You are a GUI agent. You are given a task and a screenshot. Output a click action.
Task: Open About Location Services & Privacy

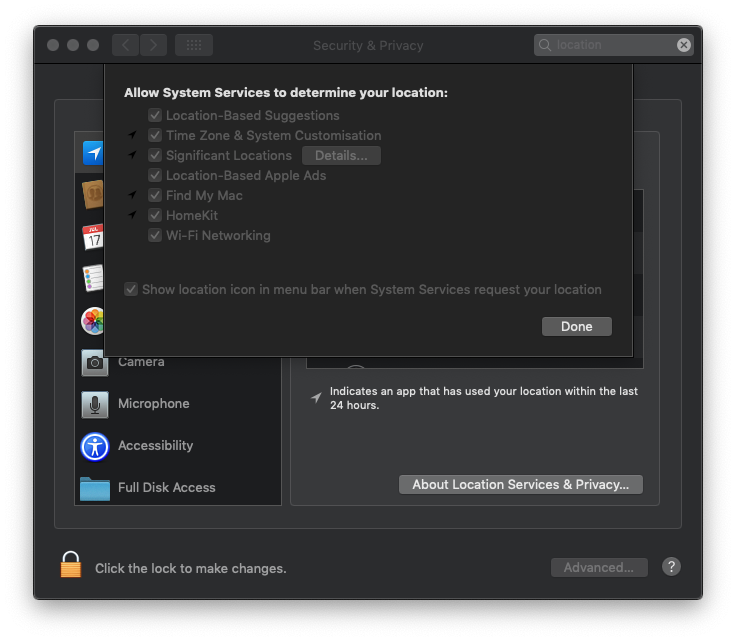(x=521, y=484)
